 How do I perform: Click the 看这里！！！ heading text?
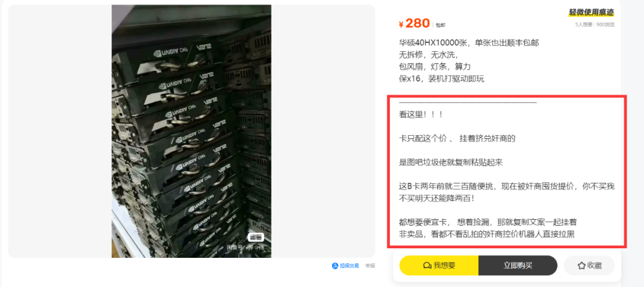(x=421, y=115)
